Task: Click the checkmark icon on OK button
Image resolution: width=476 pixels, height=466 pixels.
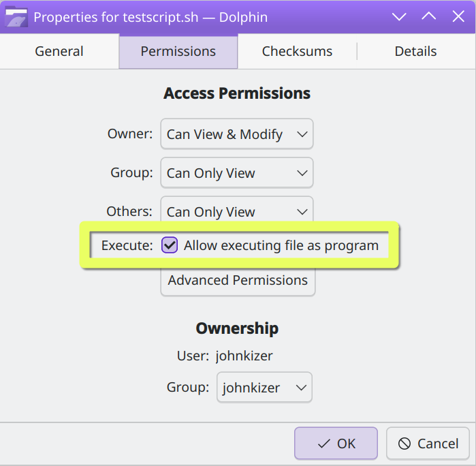Action: 323,444
